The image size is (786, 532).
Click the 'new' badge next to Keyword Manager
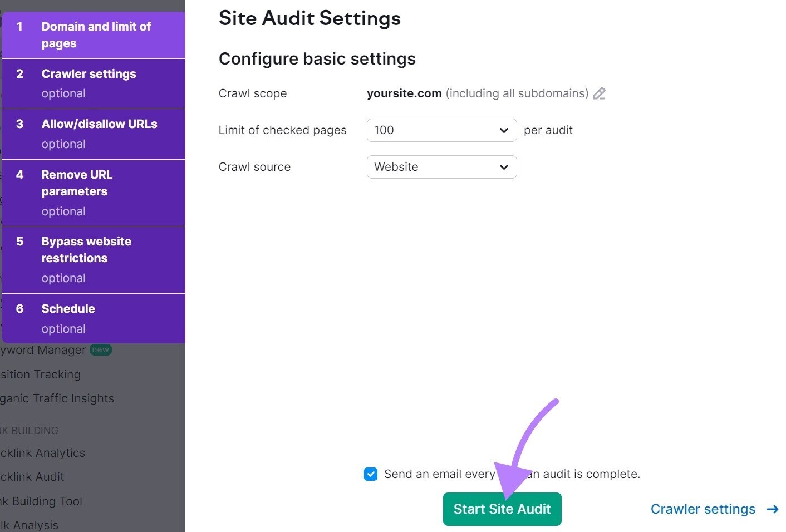click(x=101, y=349)
